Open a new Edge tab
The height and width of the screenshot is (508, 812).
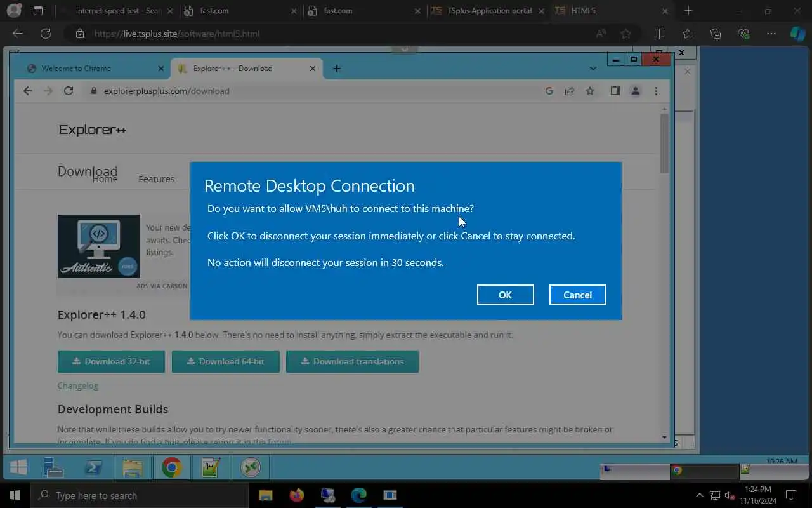(688, 11)
